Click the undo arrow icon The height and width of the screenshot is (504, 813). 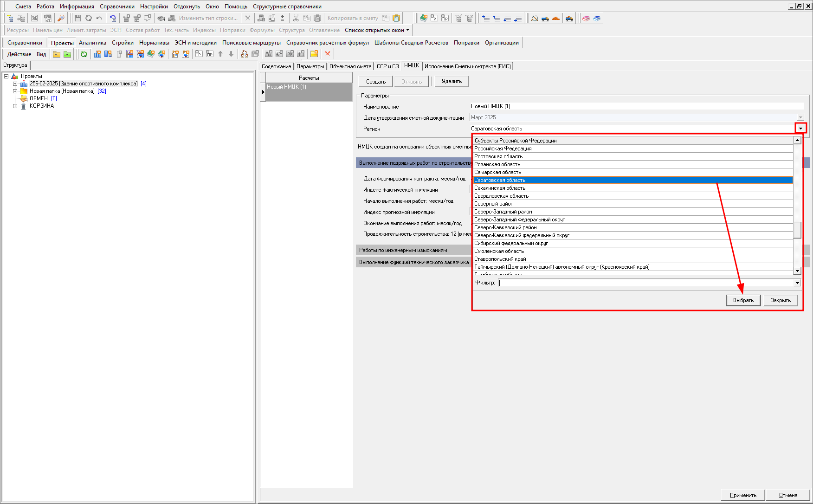[99, 18]
